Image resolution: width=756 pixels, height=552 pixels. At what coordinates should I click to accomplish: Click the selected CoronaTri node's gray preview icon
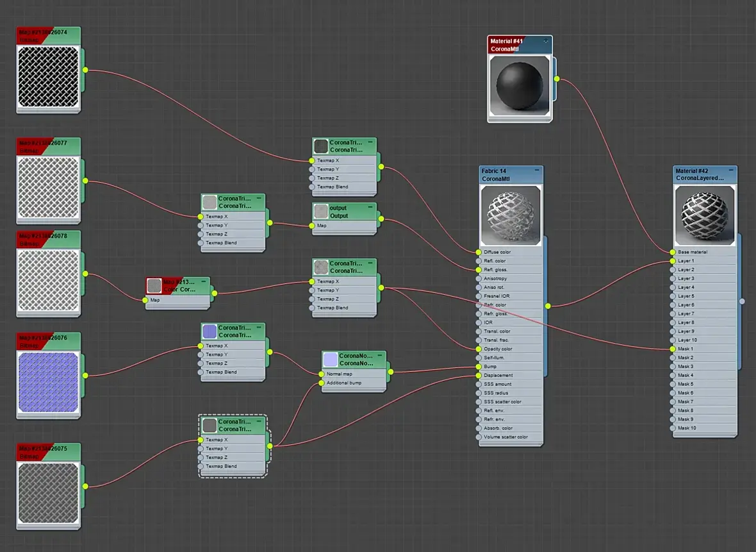click(x=210, y=425)
